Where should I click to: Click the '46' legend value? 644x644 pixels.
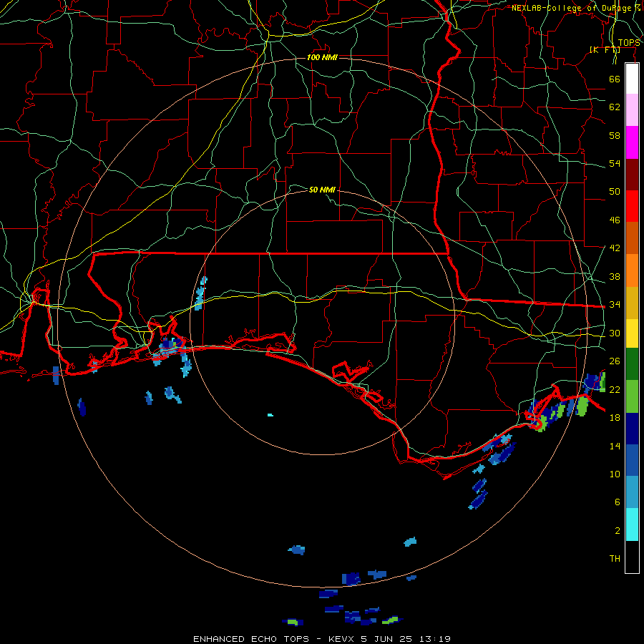[x=615, y=220]
